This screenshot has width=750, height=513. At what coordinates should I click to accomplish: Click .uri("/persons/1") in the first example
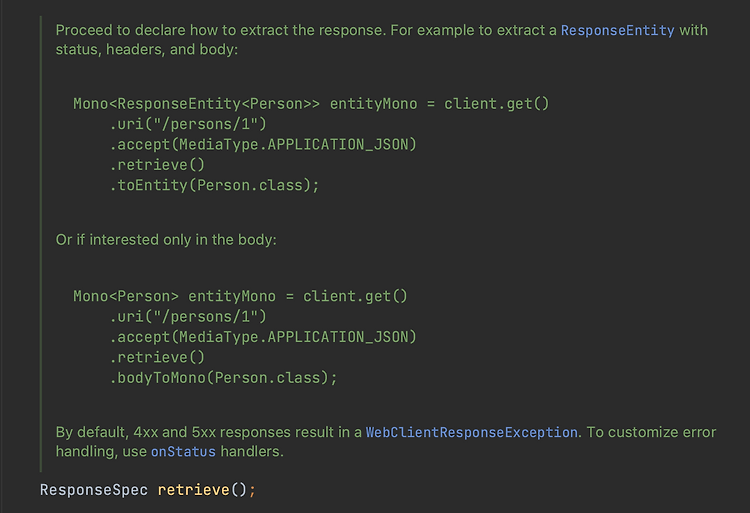click(x=188, y=124)
